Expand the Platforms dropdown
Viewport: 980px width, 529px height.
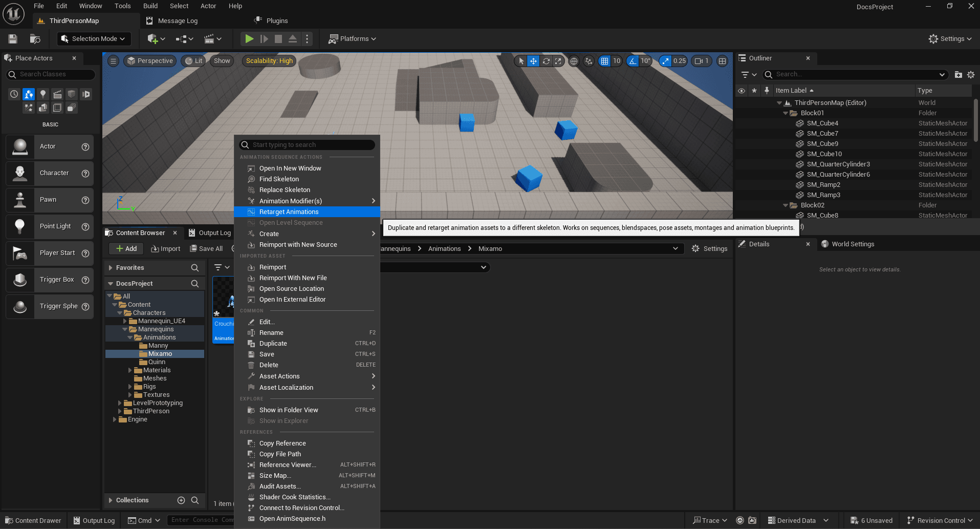[352, 39]
